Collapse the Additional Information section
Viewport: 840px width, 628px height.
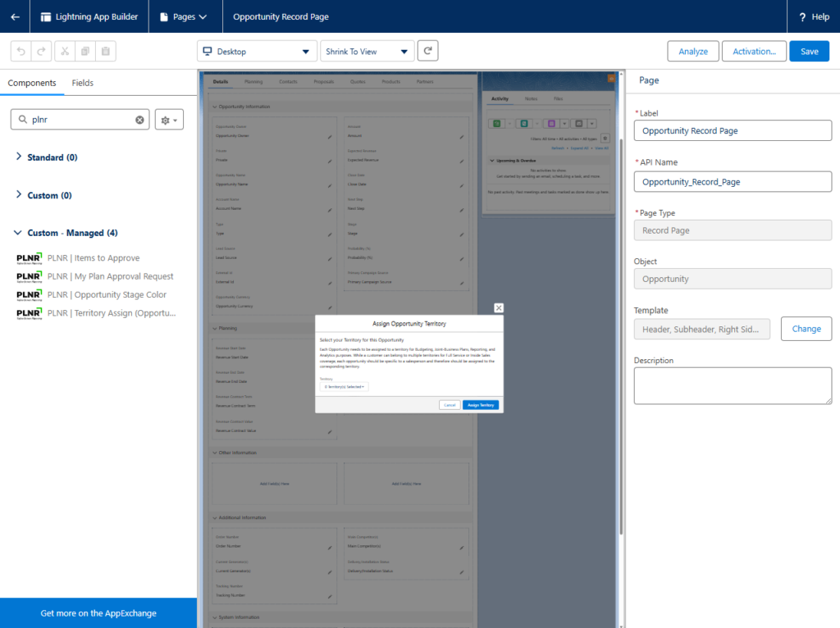(215, 517)
